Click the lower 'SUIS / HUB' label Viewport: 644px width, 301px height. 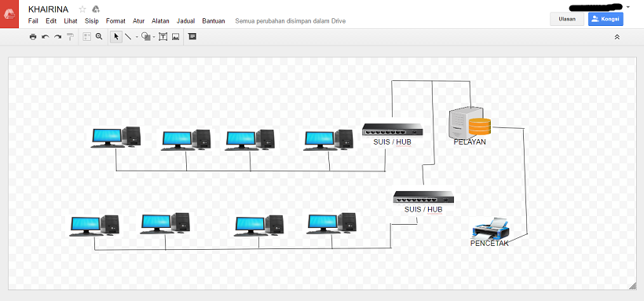(x=423, y=209)
